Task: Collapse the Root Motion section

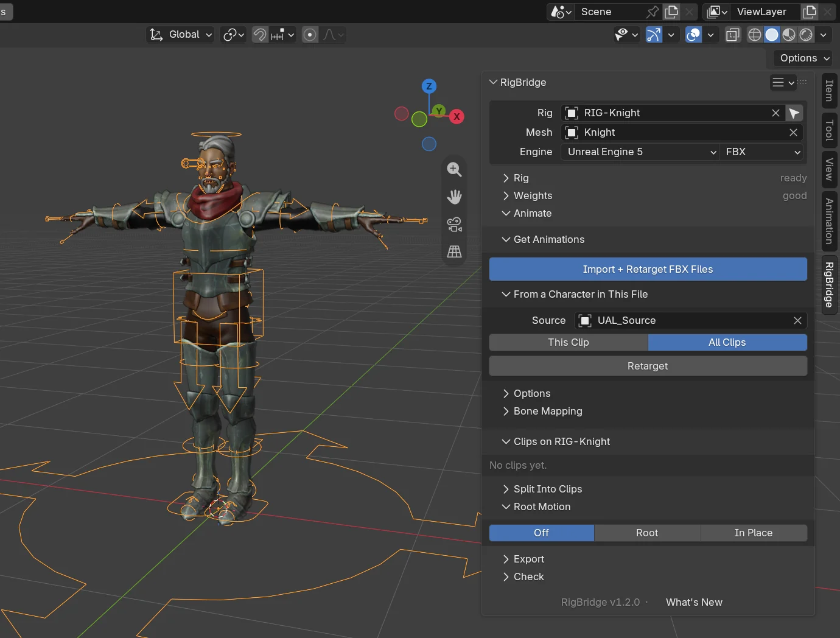Action: tap(536, 507)
